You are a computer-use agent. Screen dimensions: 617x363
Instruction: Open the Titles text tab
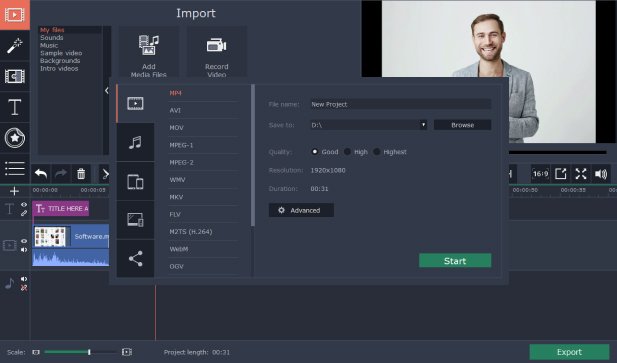tap(15, 107)
